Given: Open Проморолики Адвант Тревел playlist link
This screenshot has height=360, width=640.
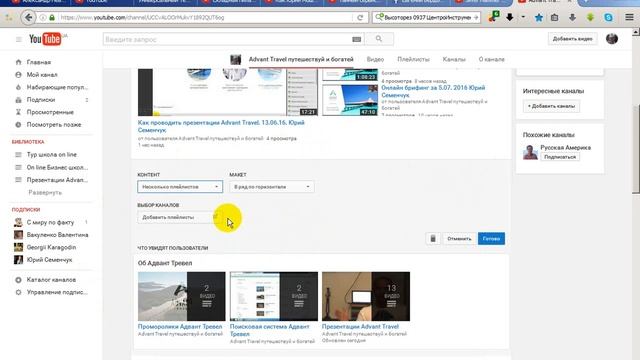Looking at the screenshot, I should (180, 327).
